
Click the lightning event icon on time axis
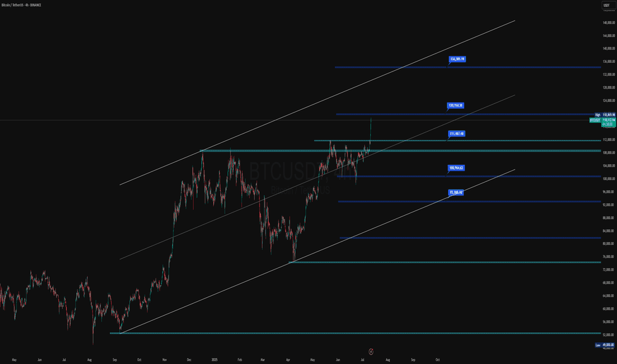[371, 351]
